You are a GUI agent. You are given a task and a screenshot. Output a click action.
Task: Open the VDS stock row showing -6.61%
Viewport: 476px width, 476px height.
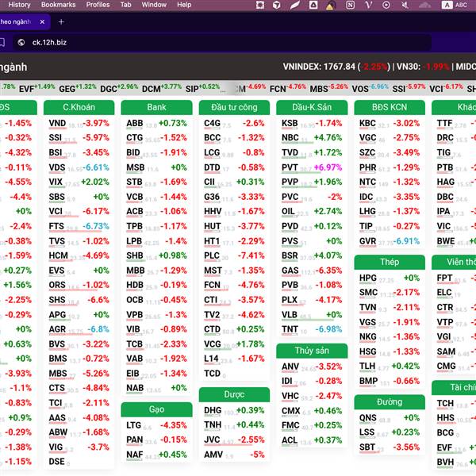point(79,167)
